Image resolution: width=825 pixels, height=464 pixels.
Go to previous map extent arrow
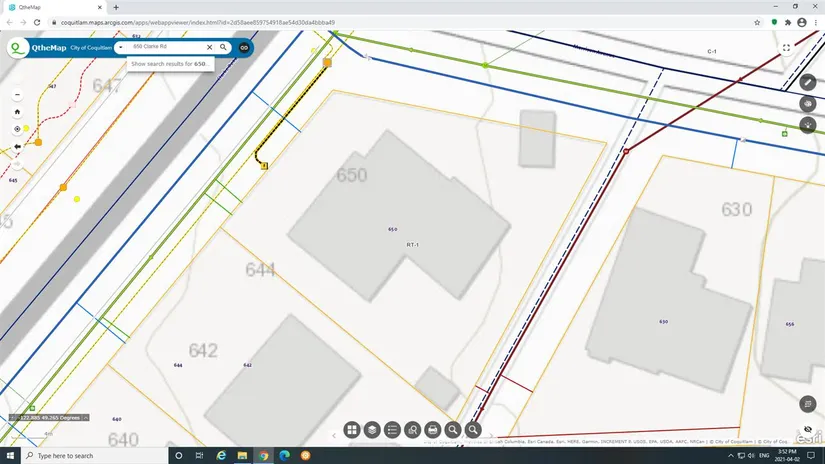(17, 146)
